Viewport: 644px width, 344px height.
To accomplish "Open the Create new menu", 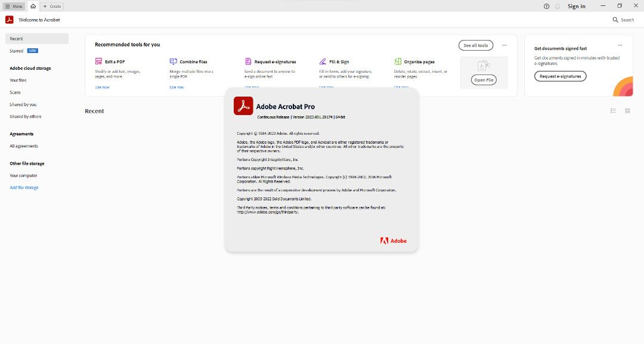I will [x=52, y=6].
